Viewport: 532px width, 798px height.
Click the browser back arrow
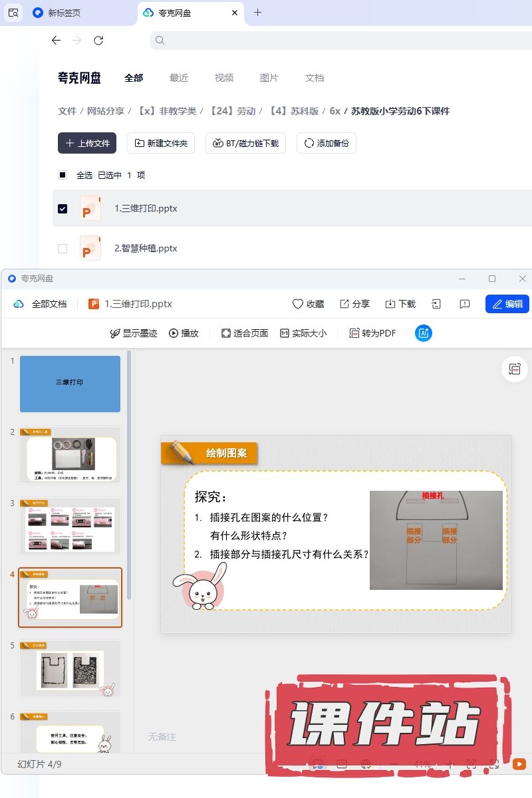coord(56,41)
